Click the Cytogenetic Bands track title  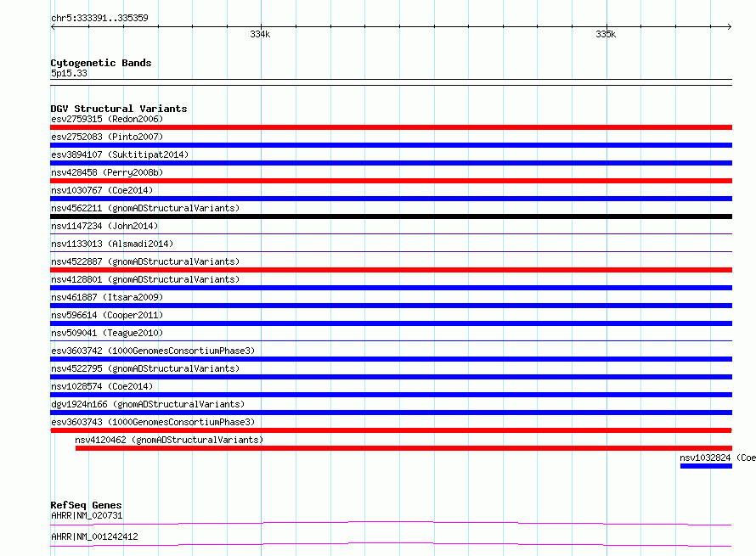click(101, 63)
